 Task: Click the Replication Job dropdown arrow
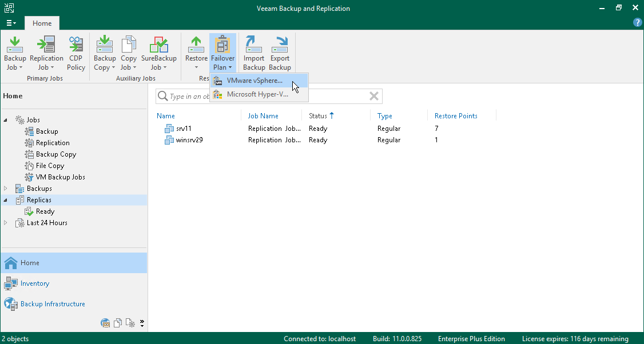(x=52, y=68)
